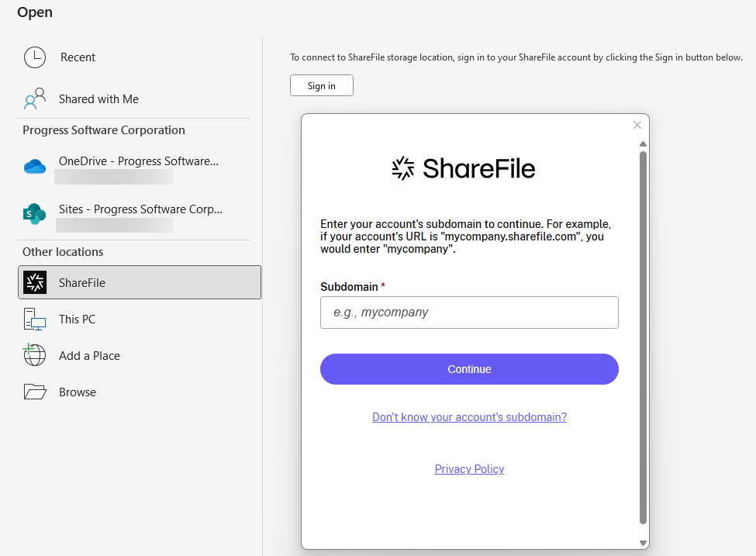Click the OneDrive cloud icon

35,167
